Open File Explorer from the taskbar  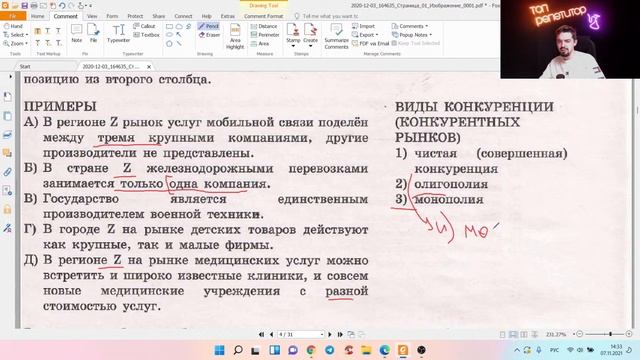pos(366,350)
